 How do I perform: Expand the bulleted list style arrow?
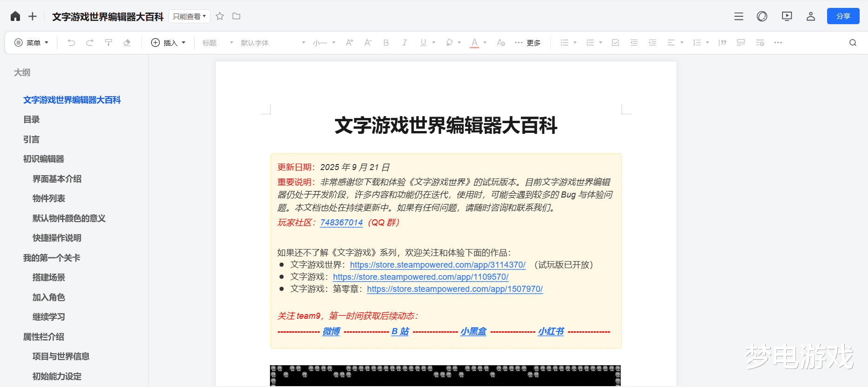tap(575, 43)
